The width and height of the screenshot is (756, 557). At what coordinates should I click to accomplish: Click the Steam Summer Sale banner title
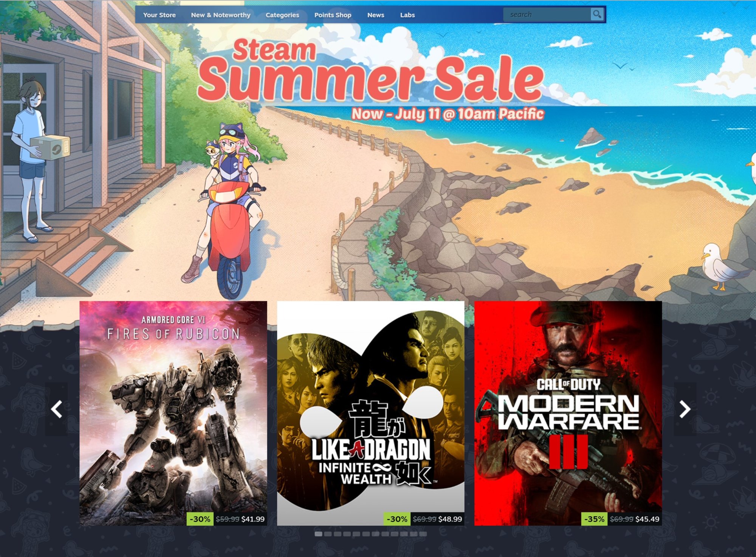click(x=370, y=72)
